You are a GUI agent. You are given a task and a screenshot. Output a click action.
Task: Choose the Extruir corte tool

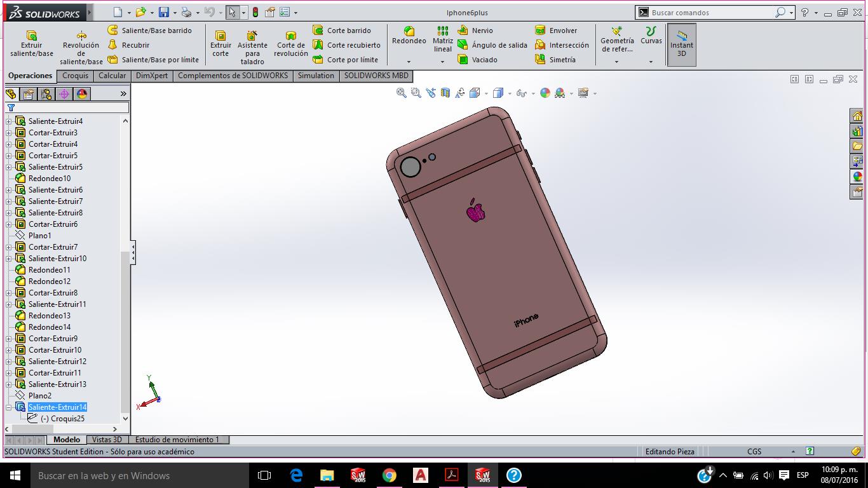[220, 44]
